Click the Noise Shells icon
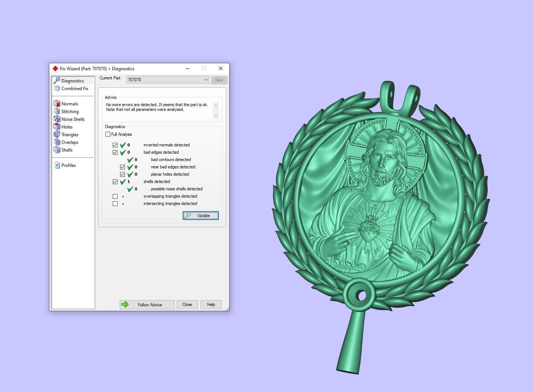Viewport: 533px width, 392px height. pos(57,119)
